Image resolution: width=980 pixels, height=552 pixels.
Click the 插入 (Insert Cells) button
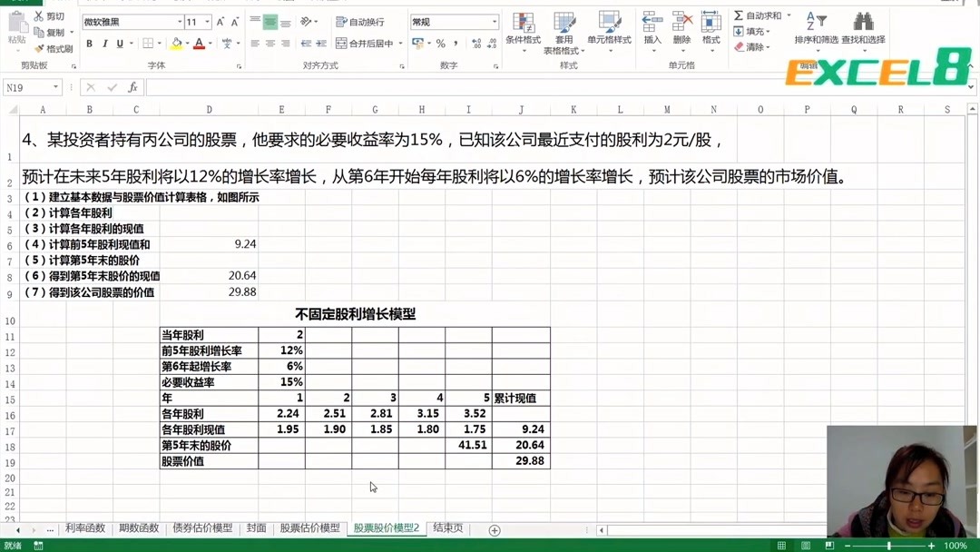[652, 25]
